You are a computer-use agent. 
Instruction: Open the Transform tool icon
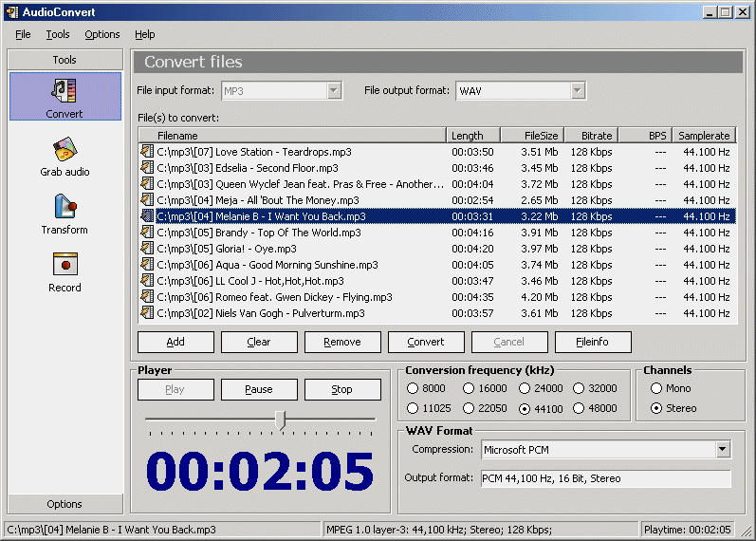coord(65,210)
